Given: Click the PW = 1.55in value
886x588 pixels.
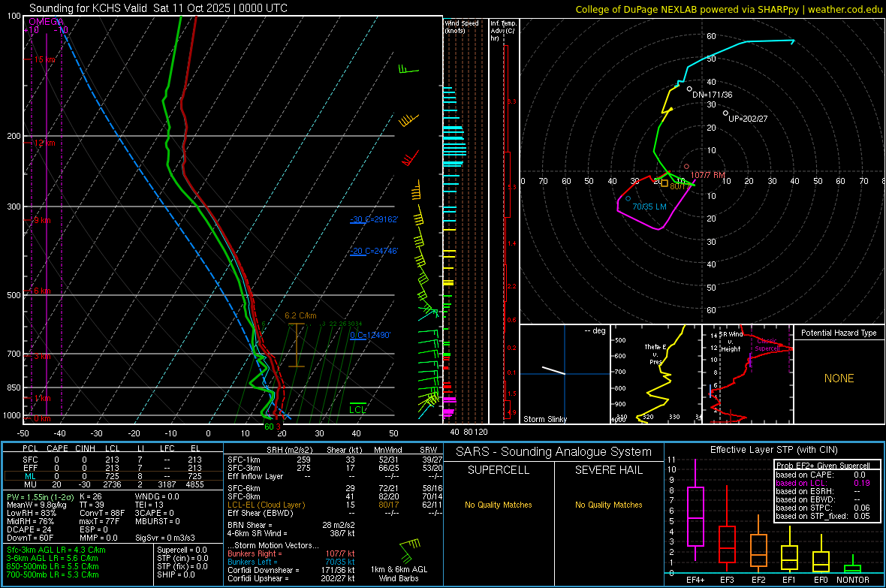Looking at the screenshot, I should point(40,496).
